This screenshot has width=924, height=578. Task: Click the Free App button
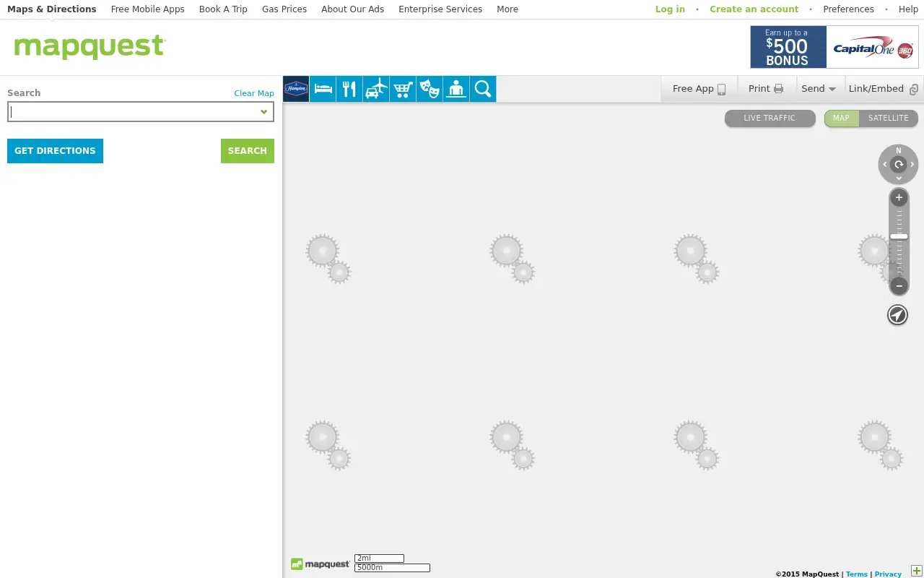pyautogui.click(x=699, y=89)
